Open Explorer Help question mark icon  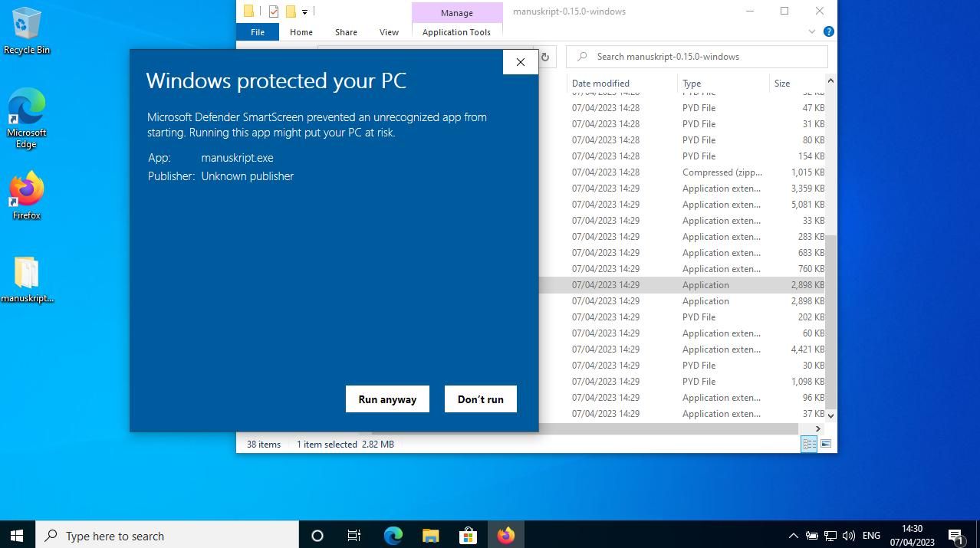click(x=828, y=32)
